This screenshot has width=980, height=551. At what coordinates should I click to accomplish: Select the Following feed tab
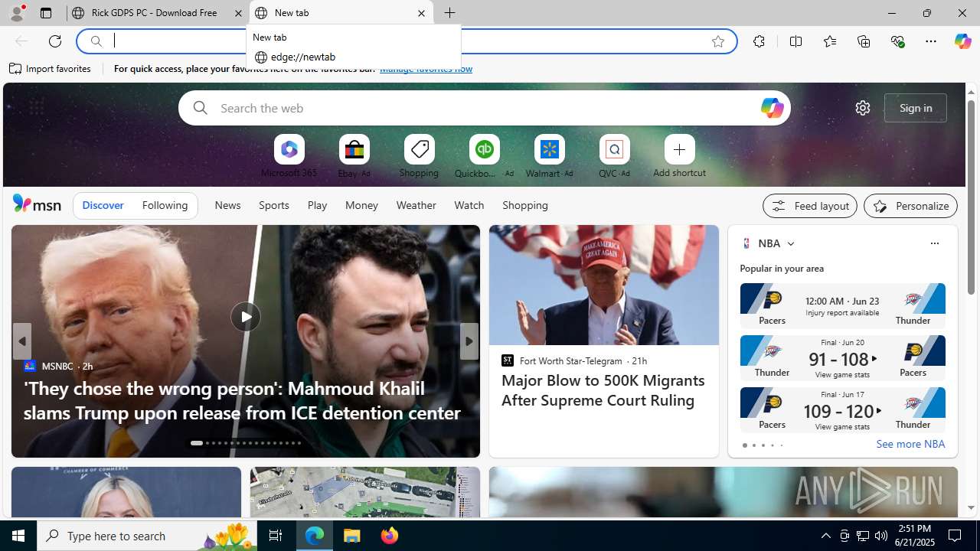[x=165, y=205]
